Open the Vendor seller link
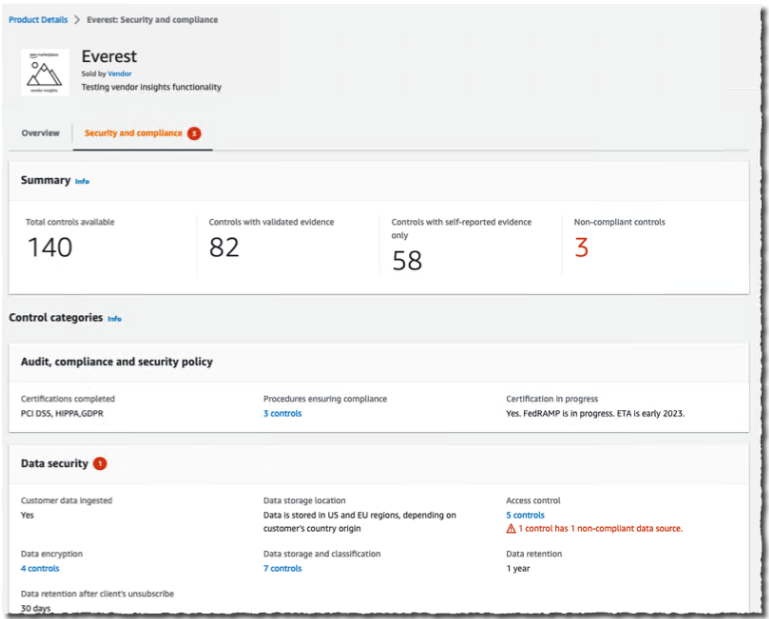The height and width of the screenshot is (619, 769). tap(120, 74)
